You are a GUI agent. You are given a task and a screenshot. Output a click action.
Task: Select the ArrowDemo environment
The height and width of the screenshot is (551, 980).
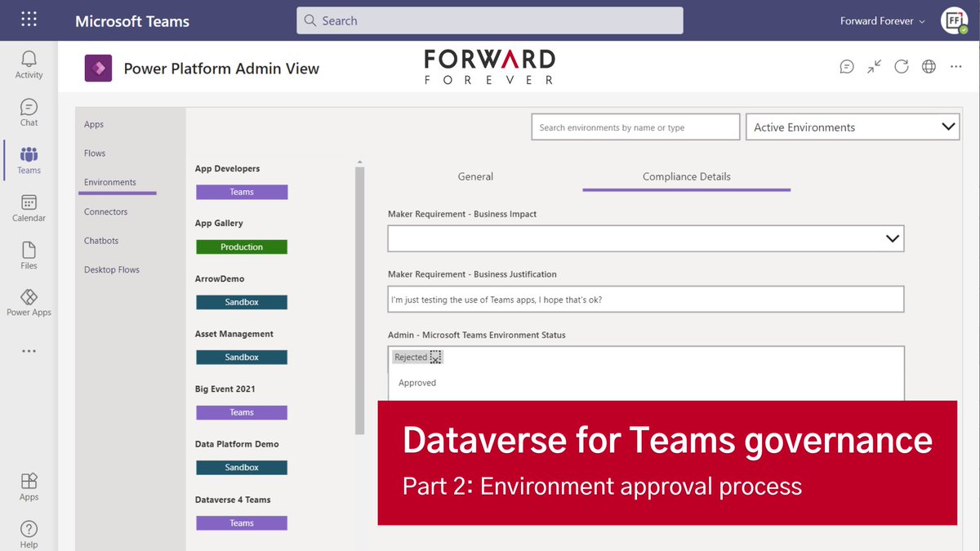pos(220,278)
